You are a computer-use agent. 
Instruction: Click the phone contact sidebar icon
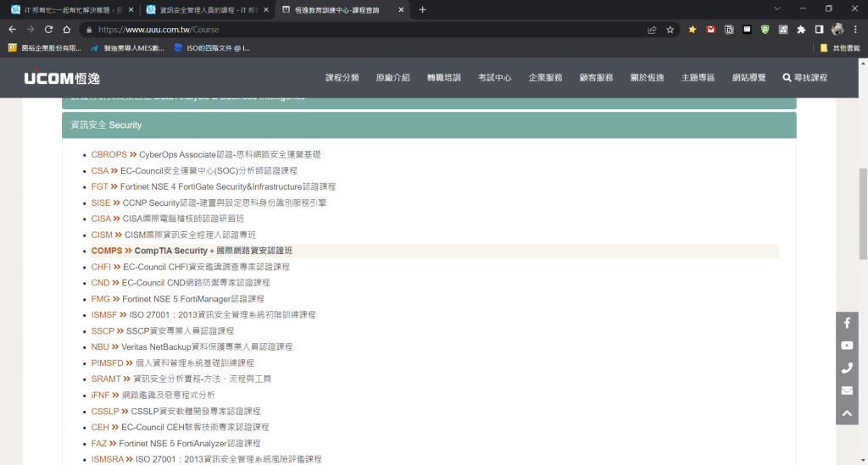click(847, 368)
